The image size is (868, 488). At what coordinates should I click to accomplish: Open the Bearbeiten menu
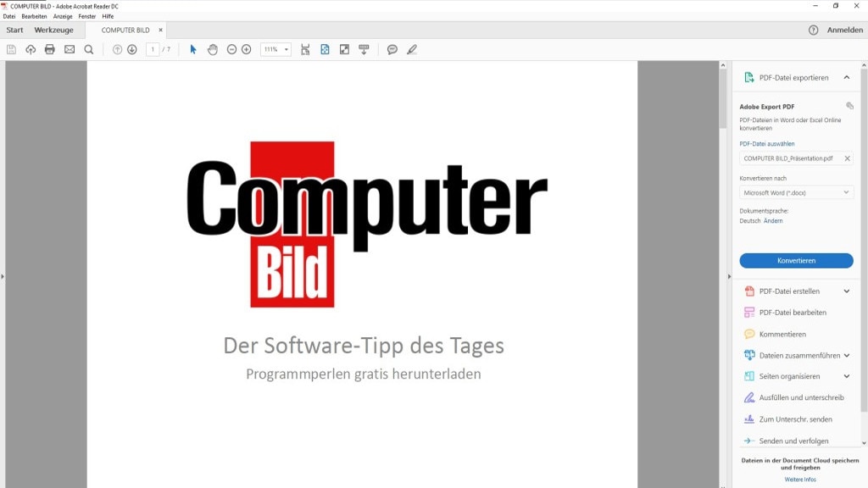[34, 17]
